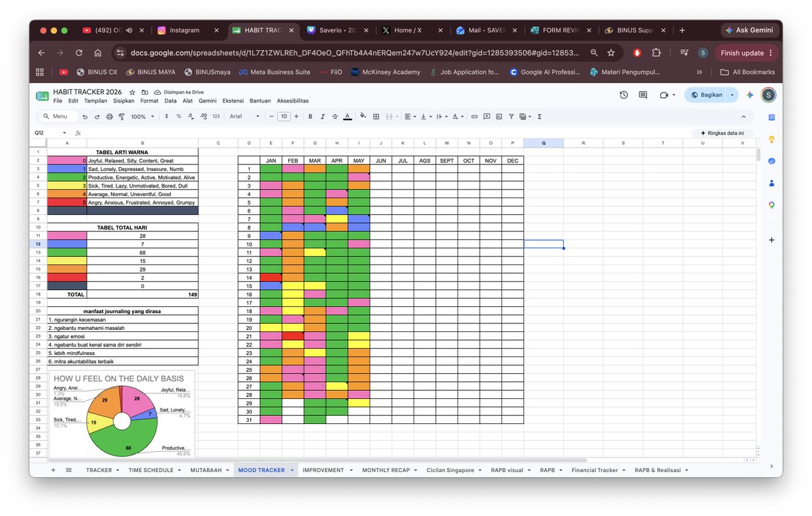Click the Redo arrow in the toolbar

(x=98, y=116)
